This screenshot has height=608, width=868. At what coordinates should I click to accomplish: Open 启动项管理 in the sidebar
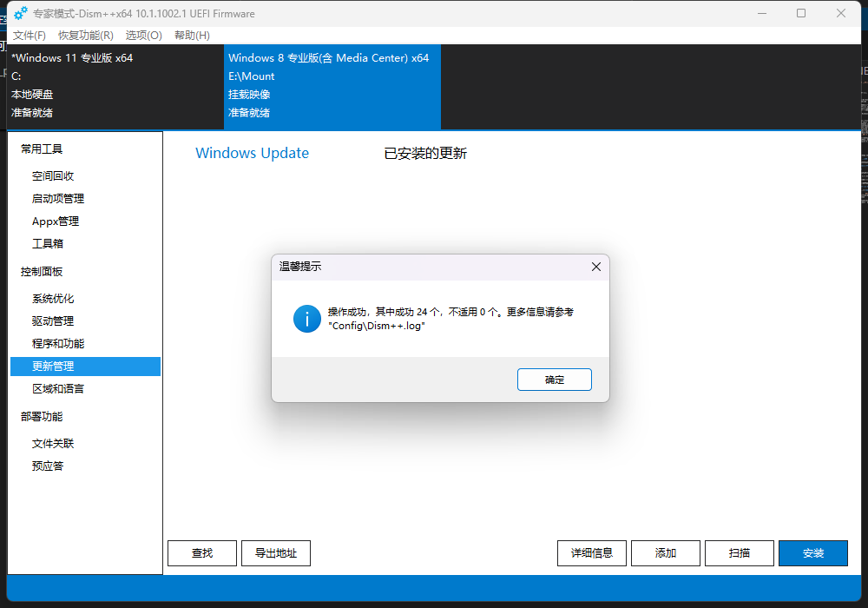click(x=58, y=199)
